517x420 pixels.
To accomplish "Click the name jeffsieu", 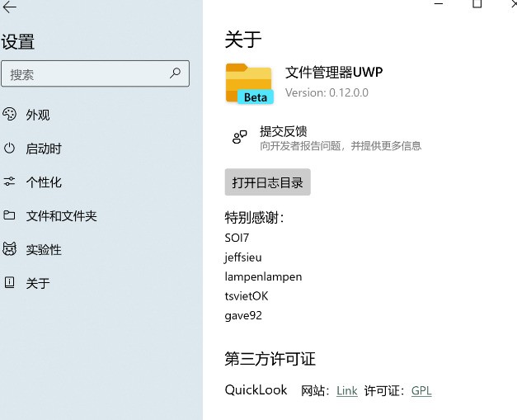I will [243, 257].
